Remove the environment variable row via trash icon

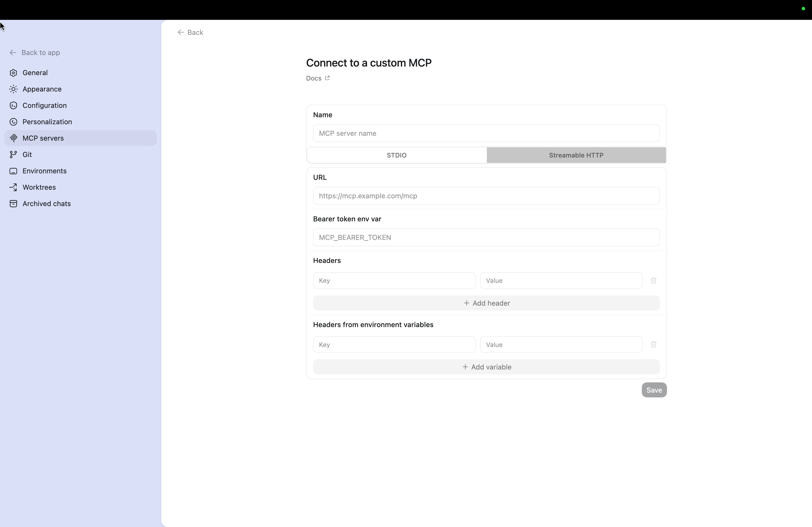point(654,344)
